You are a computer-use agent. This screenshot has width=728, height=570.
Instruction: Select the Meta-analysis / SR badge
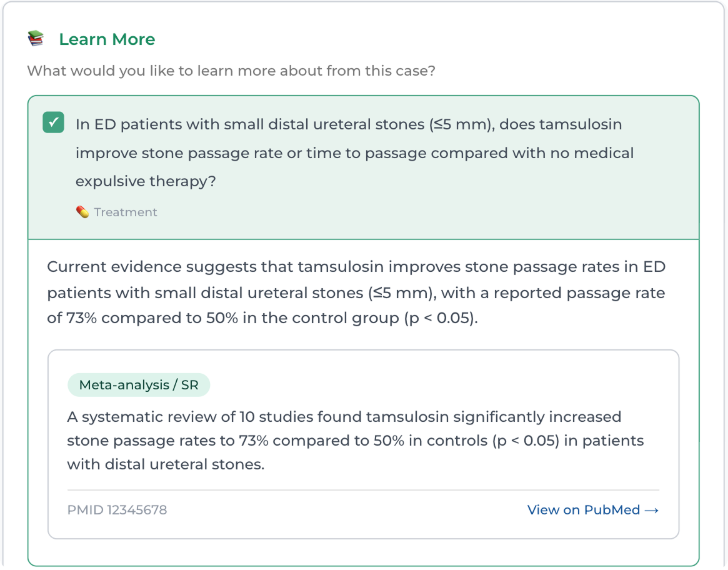coord(139,385)
